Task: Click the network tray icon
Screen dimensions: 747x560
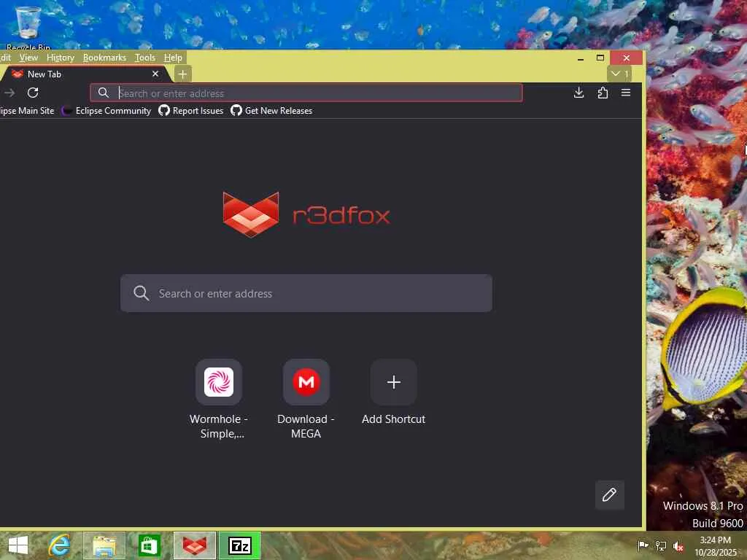Action: pyautogui.click(x=661, y=545)
